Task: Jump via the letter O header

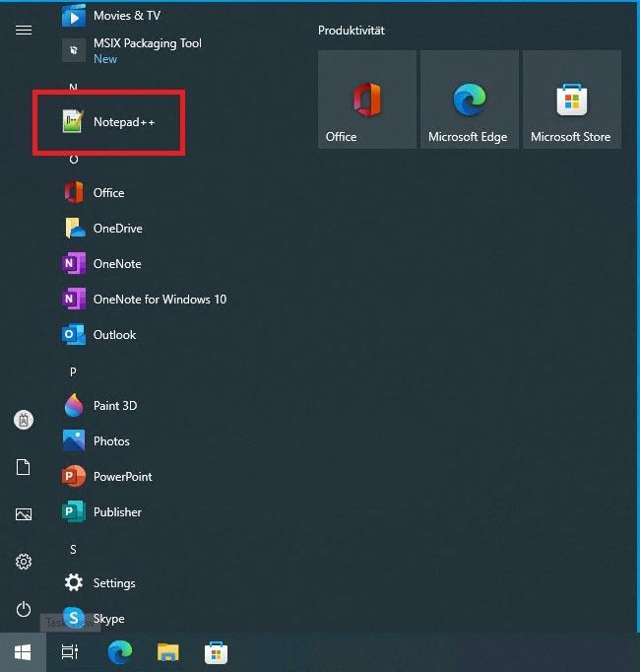Action: click(73, 160)
